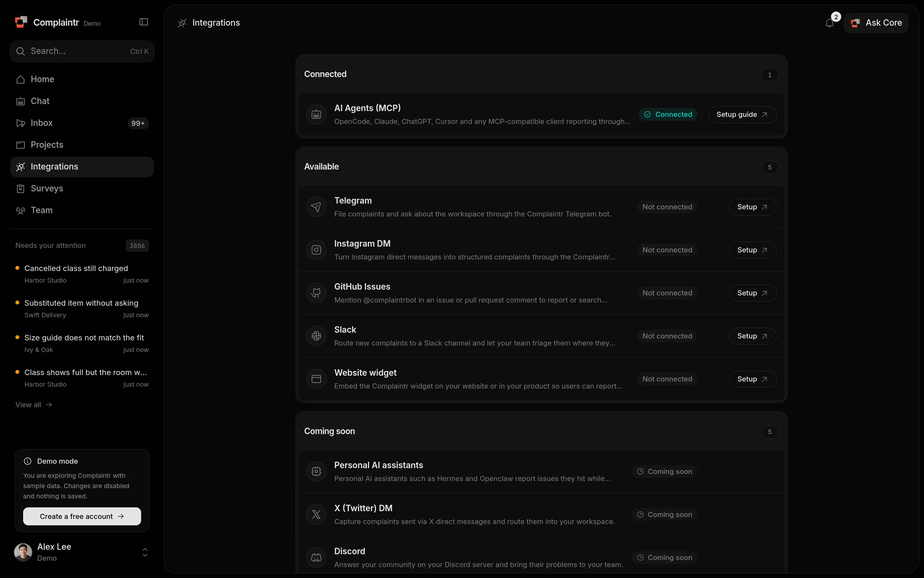Collapse the sidebar panel icon
This screenshot has width=924, height=578.
point(143,22)
